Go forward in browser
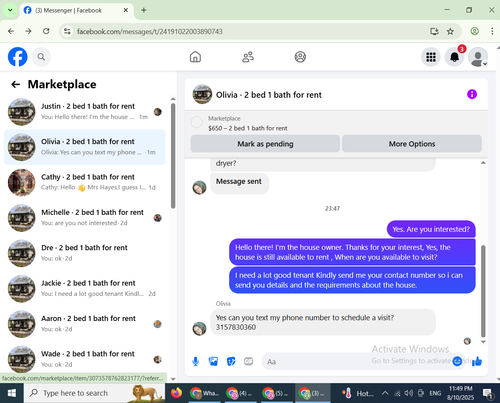This screenshot has height=403, width=500. click(x=29, y=31)
